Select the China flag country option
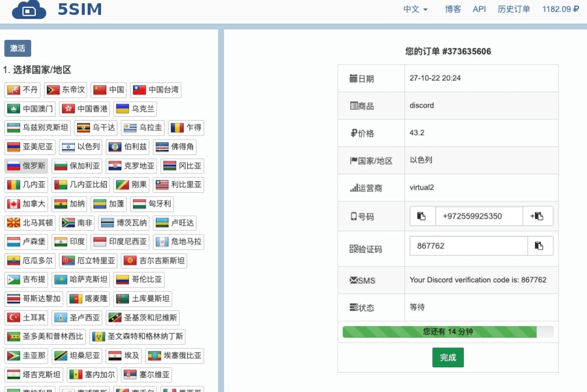 (109, 90)
